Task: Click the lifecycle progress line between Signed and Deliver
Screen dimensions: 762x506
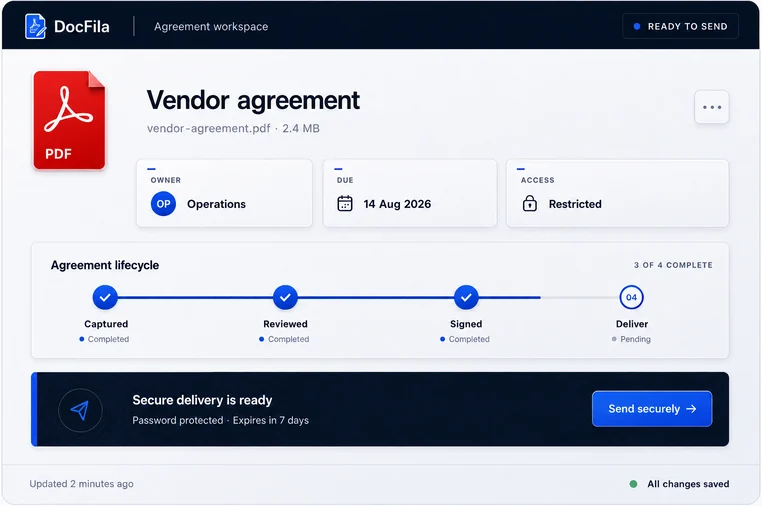Action: tap(549, 297)
